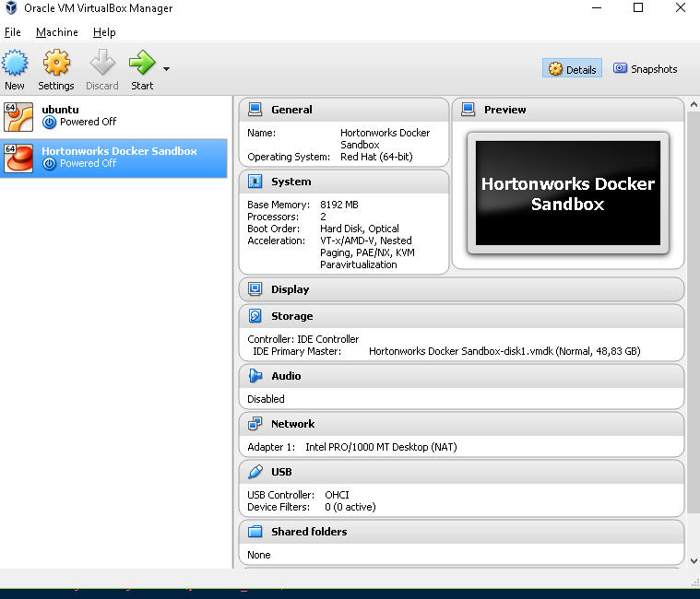Click the details scrollbar up arrow
Viewport: 700px width, 599px height.
pyautogui.click(x=694, y=105)
